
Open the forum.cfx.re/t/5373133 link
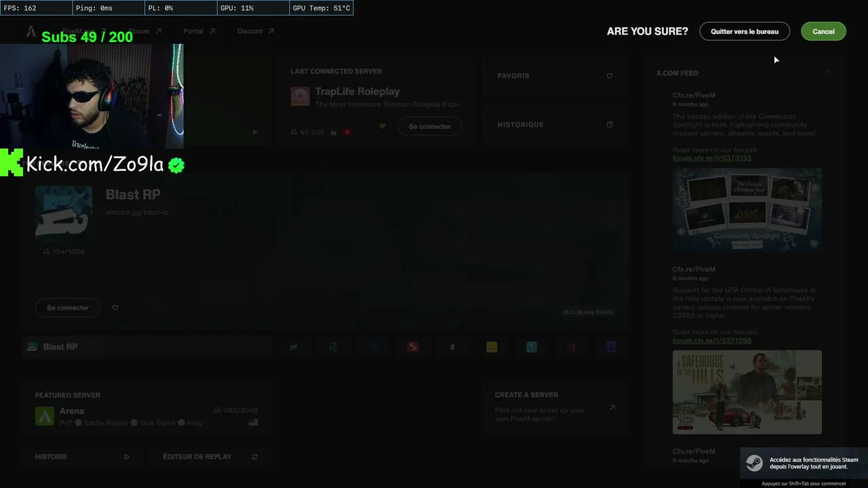(x=712, y=158)
